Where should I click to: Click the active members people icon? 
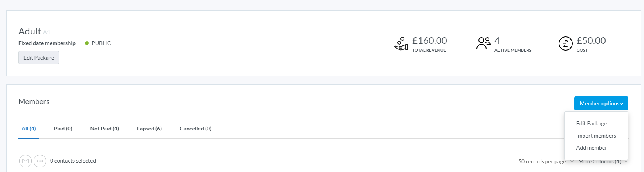[483, 43]
